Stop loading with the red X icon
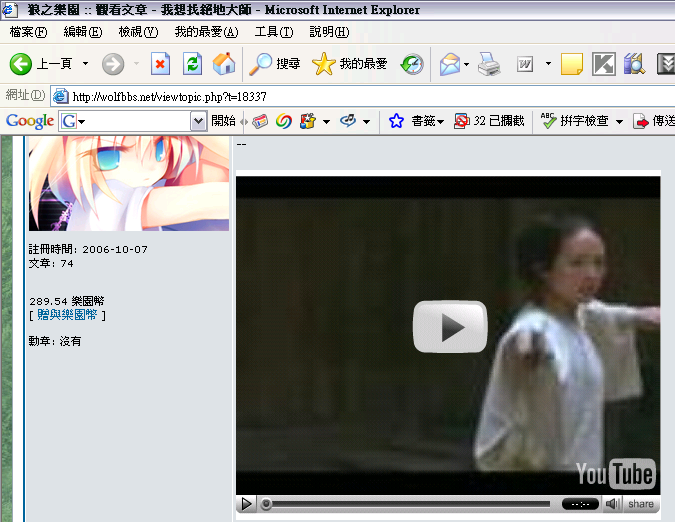675x522 pixels. 160,64
